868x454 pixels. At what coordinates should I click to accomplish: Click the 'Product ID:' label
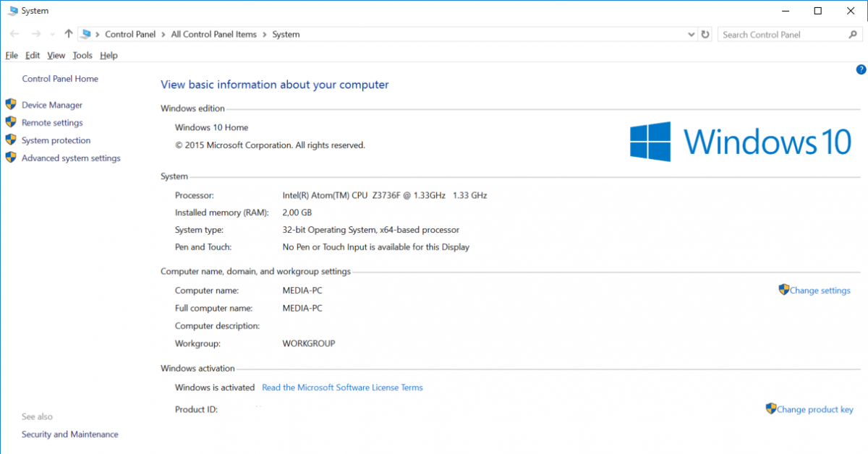197,410
